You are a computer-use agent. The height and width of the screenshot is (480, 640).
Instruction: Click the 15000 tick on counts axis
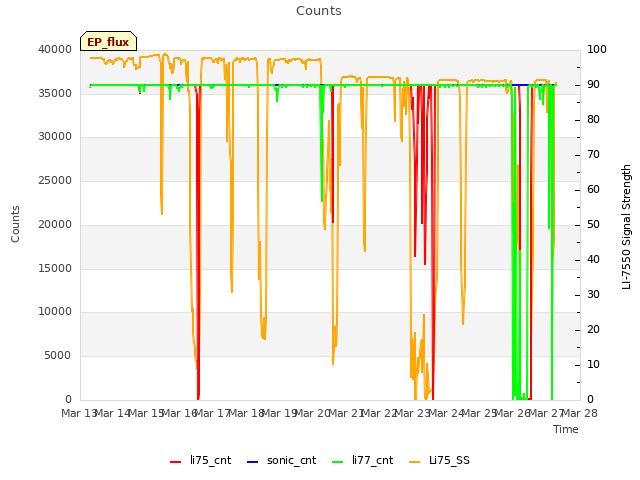pos(55,268)
